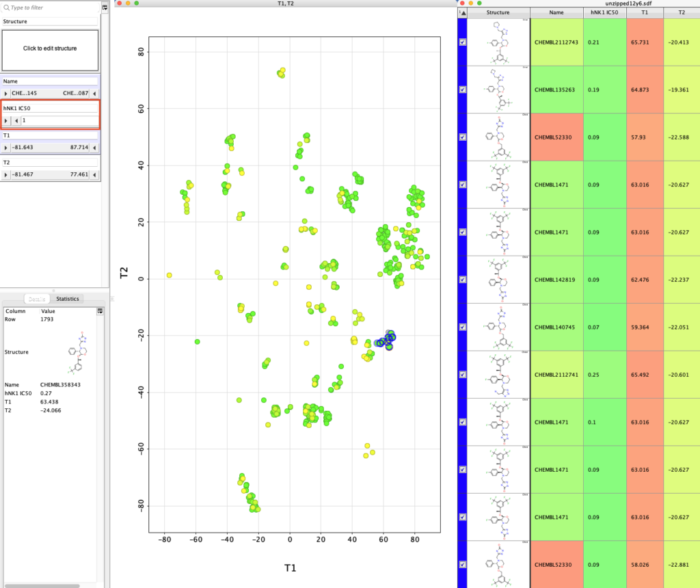Switch to the Statistics tab

[x=67, y=299]
